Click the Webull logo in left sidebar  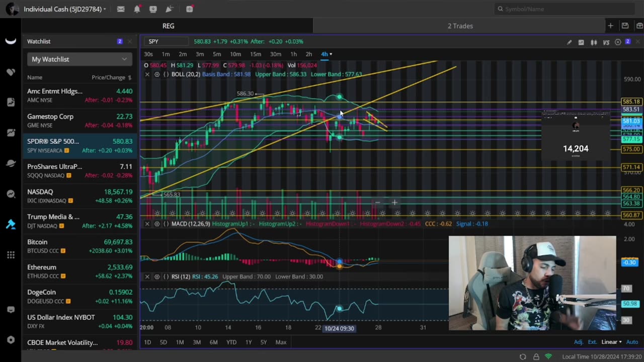point(11,41)
